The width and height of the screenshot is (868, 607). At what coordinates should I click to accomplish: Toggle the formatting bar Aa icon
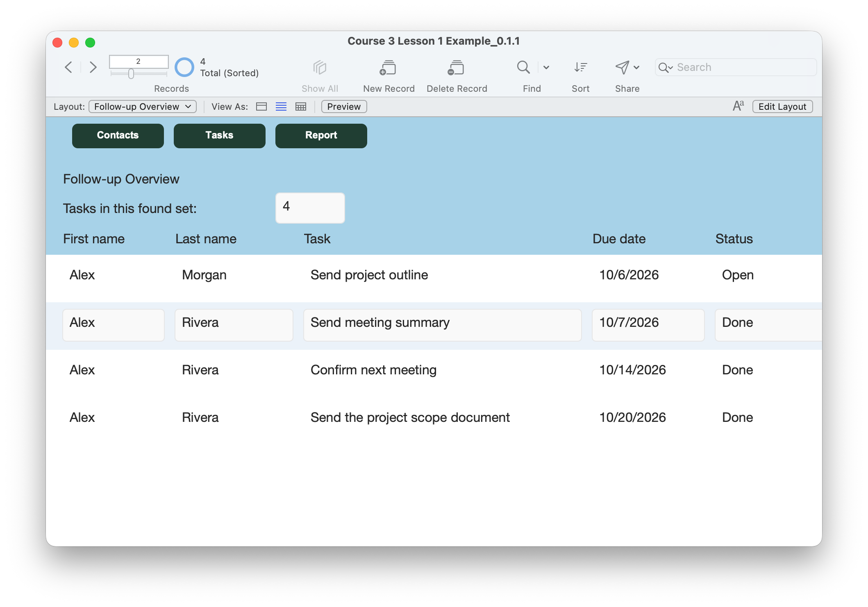pyautogui.click(x=738, y=106)
